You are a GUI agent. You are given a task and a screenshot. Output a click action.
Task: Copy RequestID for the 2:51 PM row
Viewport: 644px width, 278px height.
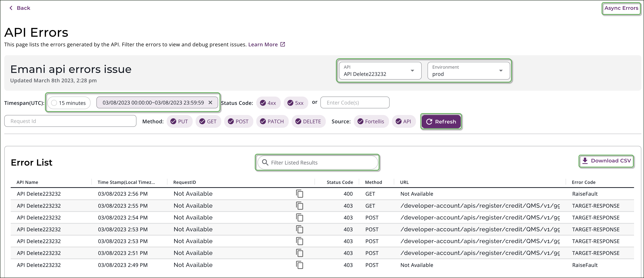pos(299,253)
